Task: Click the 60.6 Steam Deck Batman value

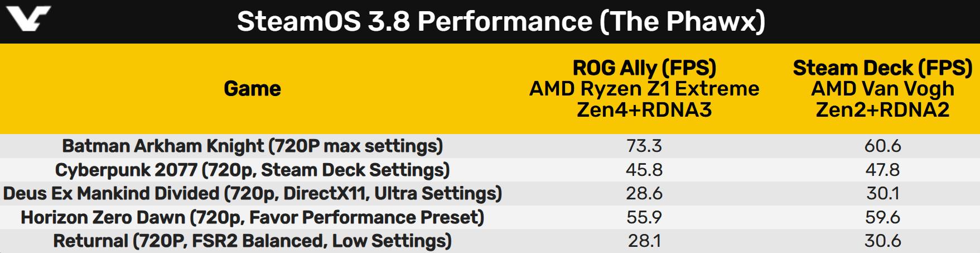Action: coord(882,146)
